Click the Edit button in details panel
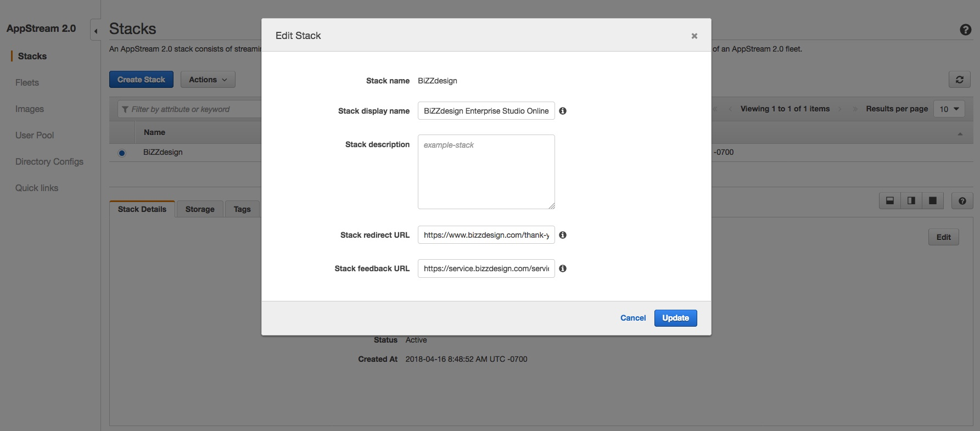Viewport: 980px width, 431px height. click(x=944, y=237)
